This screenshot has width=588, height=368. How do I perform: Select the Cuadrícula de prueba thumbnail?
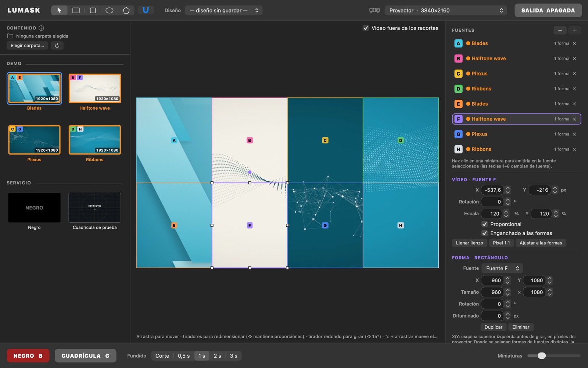[95, 208]
